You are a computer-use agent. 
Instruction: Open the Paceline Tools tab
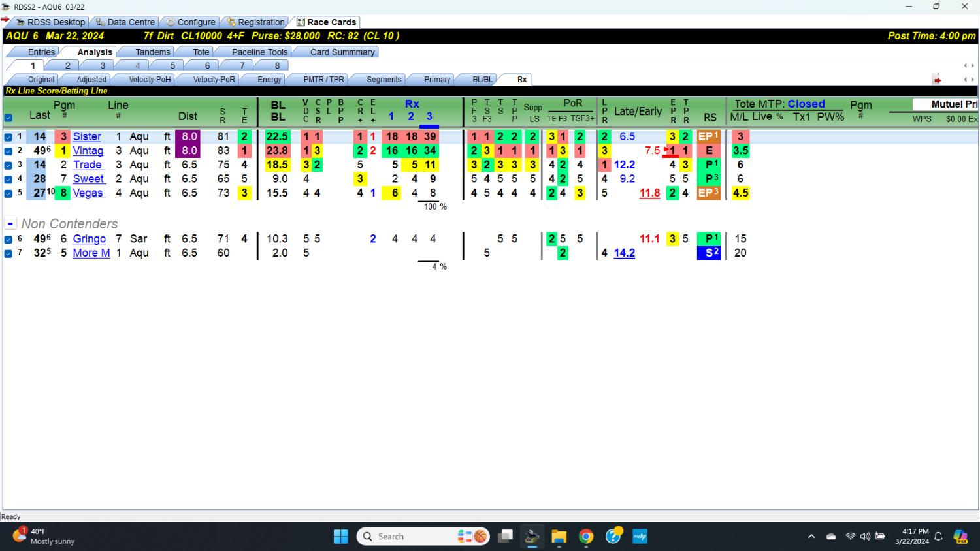[259, 52]
